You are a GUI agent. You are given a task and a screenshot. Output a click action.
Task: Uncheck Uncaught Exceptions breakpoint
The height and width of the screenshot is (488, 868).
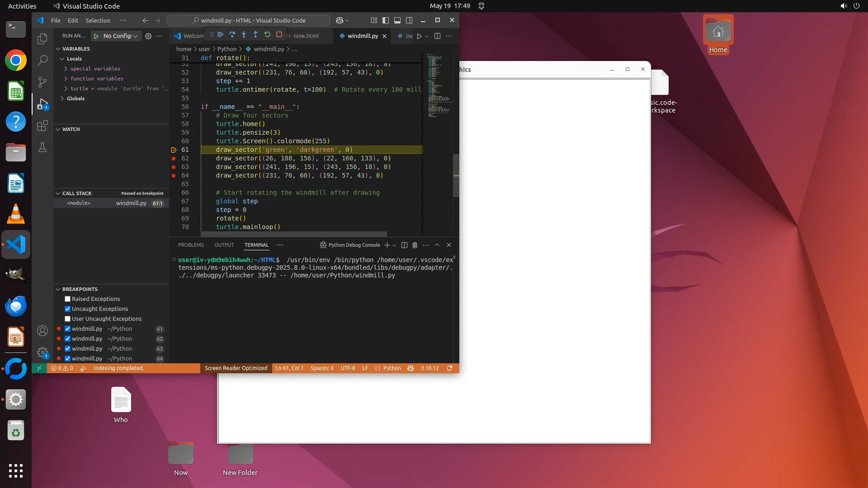(68, 309)
